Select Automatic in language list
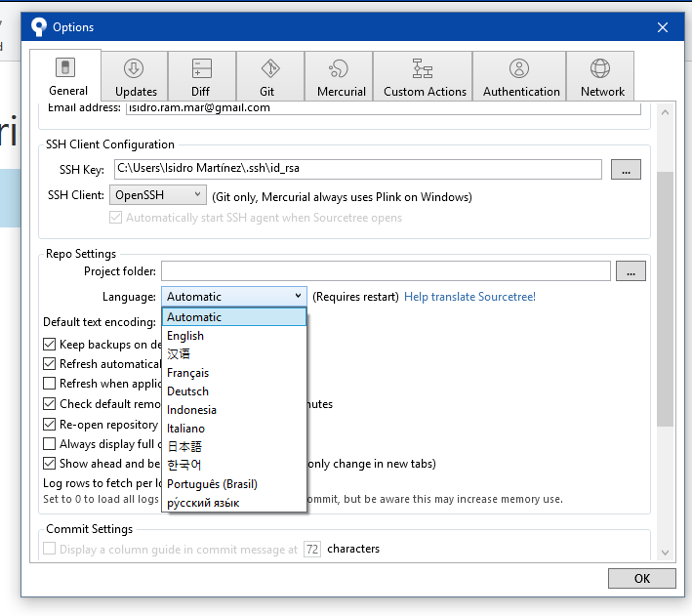 [x=234, y=317]
